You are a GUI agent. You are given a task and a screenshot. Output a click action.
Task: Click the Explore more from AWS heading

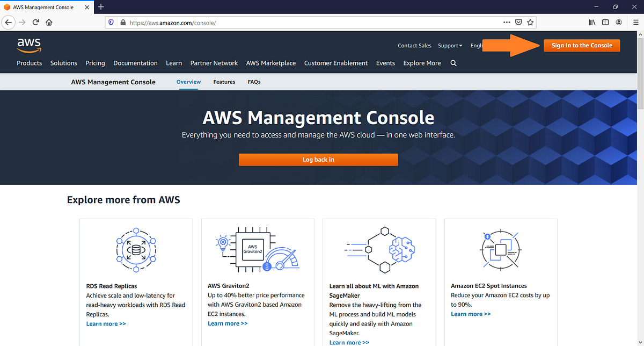pyautogui.click(x=123, y=200)
